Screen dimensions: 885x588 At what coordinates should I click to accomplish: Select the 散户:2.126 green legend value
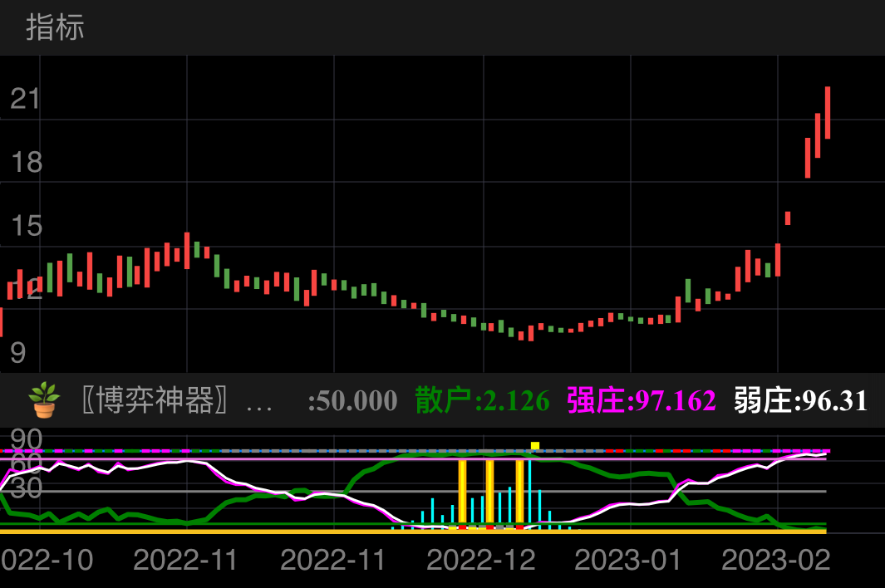482,401
